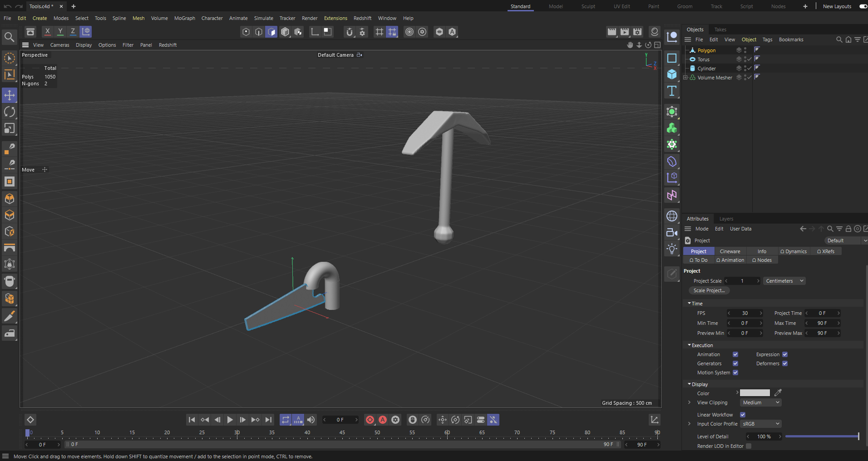
Task: Toggle the sound speaker icon in timeline
Action: (x=311, y=420)
